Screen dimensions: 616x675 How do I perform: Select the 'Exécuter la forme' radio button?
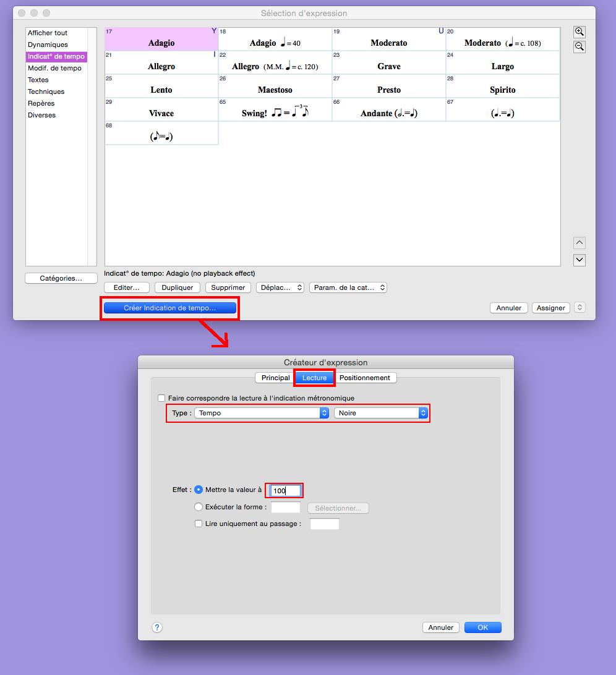[199, 507]
